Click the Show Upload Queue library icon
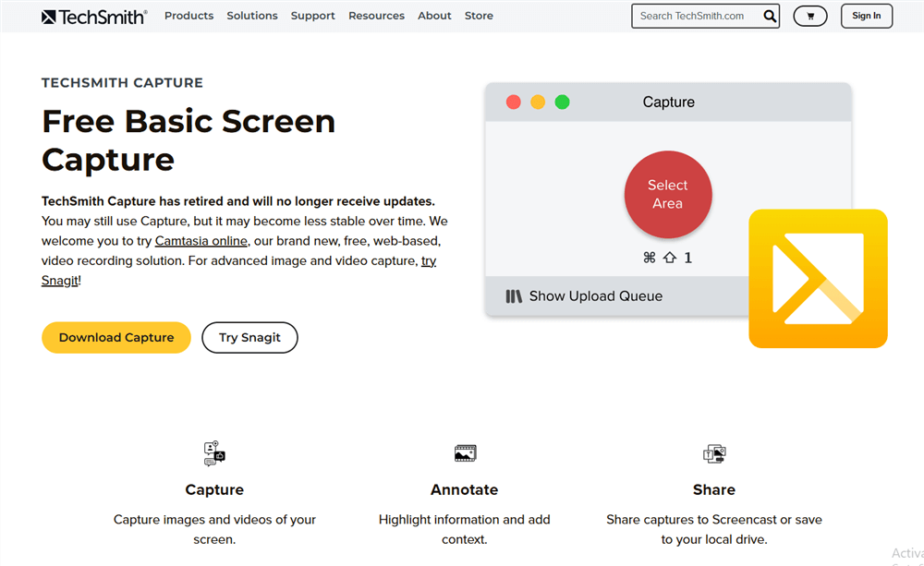 pos(514,296)
